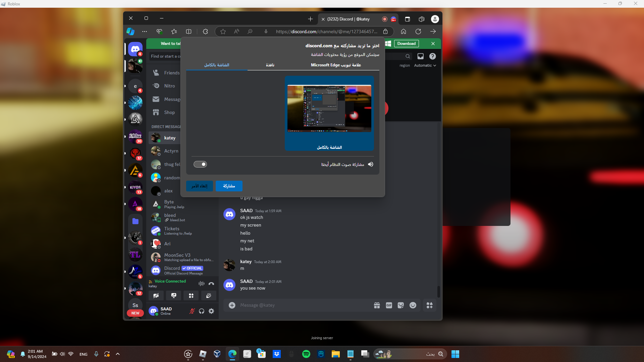This screenshot has height=362, width=644.
Task: Open Edge tab actions menu
Action: click(408, 19)
